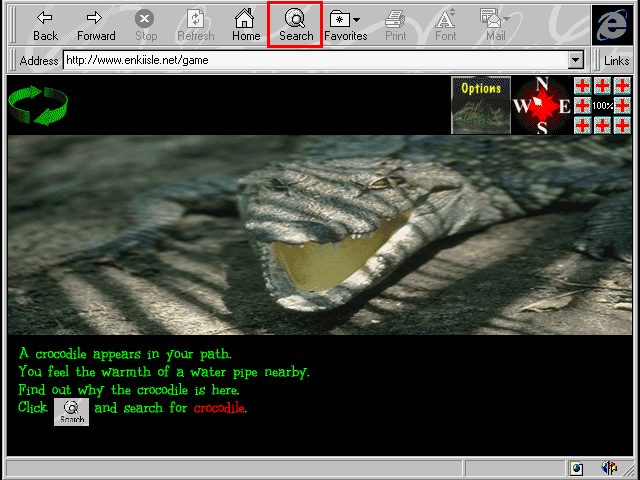
Task: Click the Print toolbar button
Action: click(396, 26)
